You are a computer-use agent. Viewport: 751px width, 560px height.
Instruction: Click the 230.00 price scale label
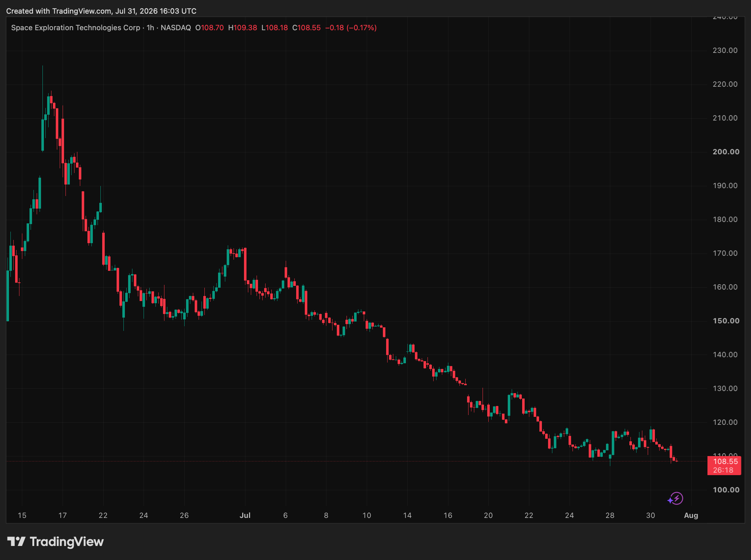(x=725, y=50)
